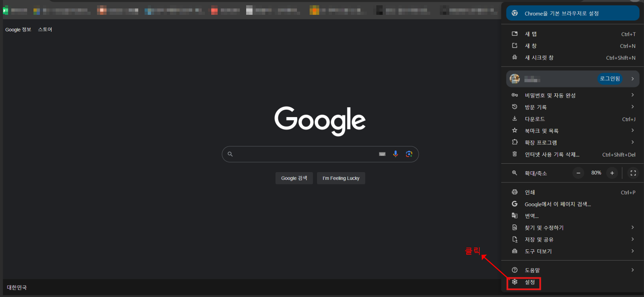This screenshot has height=297, width=644.
Task: Expand 비밀번호 및 자동 완성 submenu arrow
Action: point(633,95)
